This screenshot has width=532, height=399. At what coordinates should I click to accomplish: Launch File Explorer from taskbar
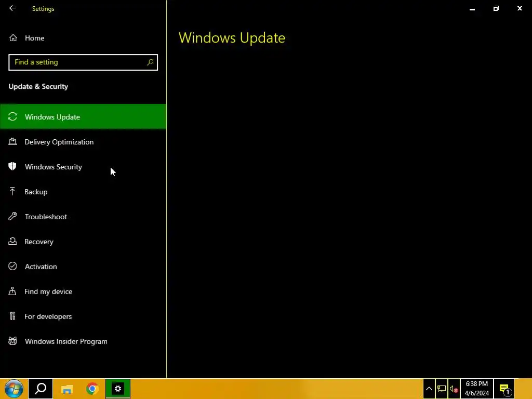pos(67,389)
